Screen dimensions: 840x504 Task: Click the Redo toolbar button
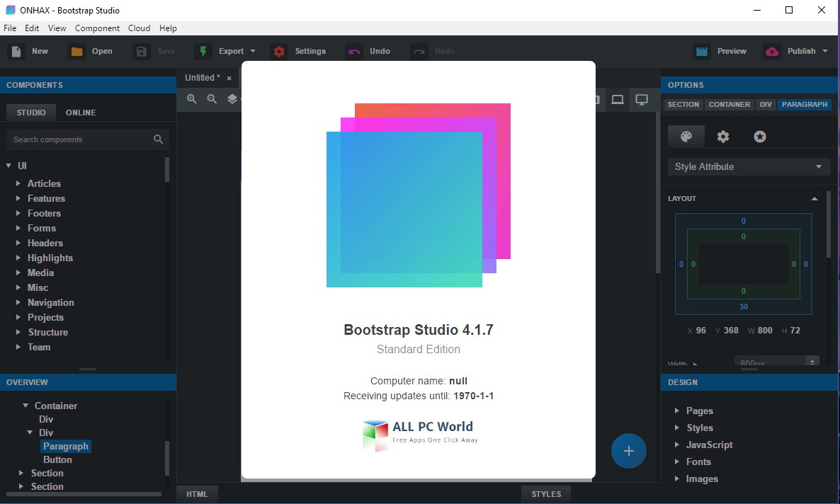433,52
